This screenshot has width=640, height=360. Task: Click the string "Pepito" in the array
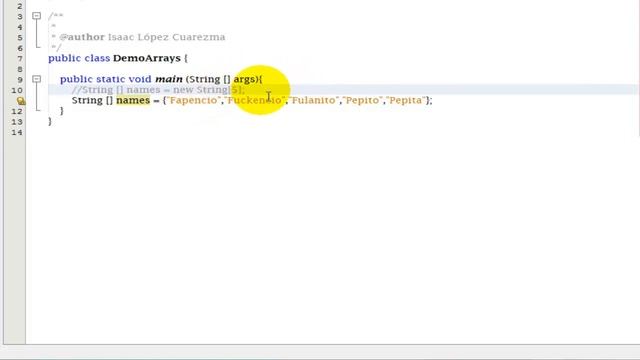click(x=362, y=100)
